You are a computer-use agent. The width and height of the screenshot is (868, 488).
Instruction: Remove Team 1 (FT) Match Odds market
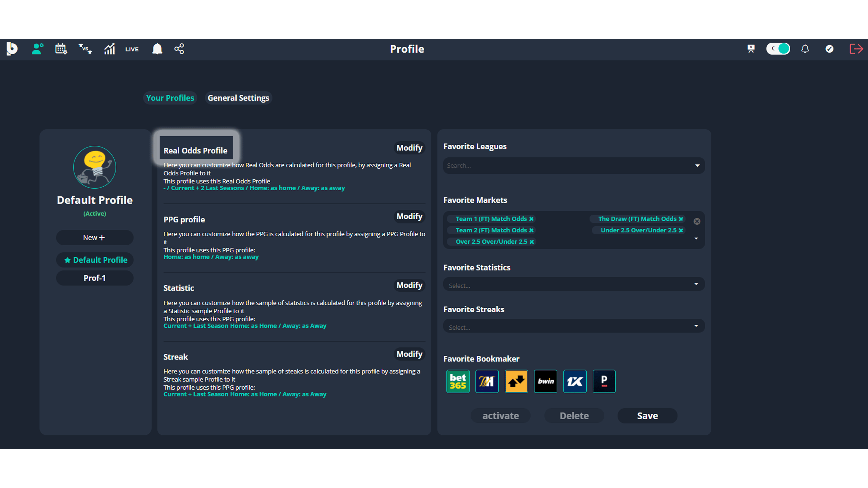click(x=532, y=218)
